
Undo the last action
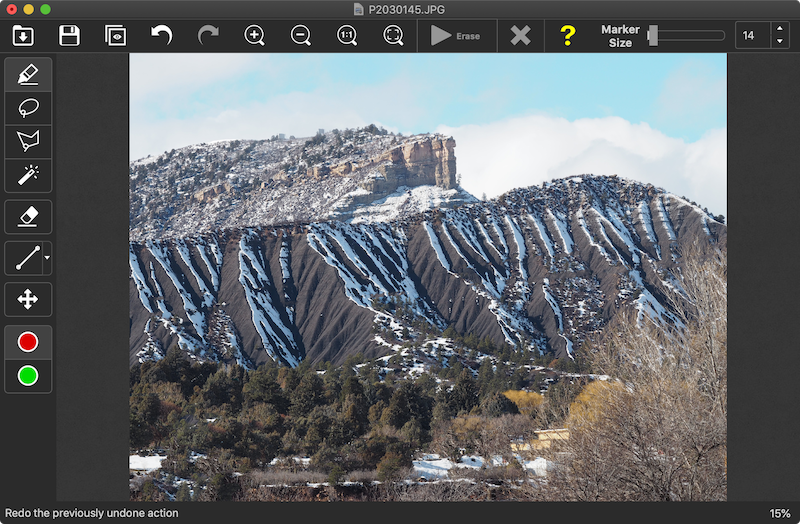161,36
